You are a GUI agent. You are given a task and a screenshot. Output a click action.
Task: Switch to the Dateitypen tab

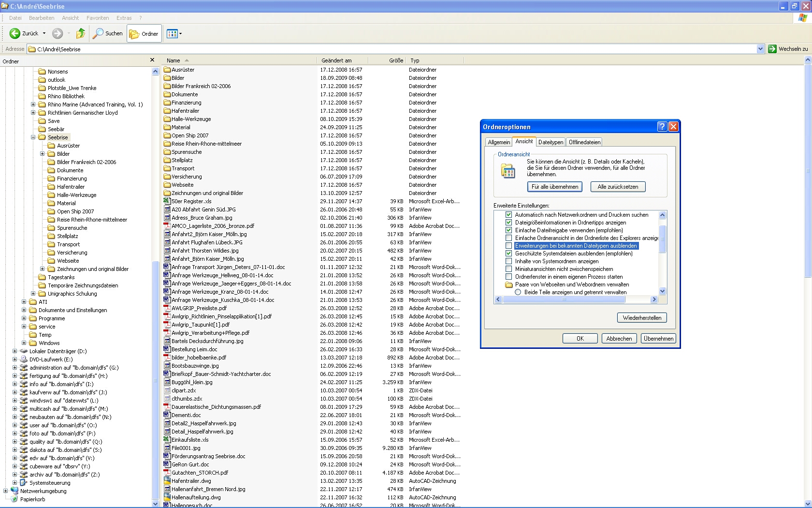coord(551,142)
